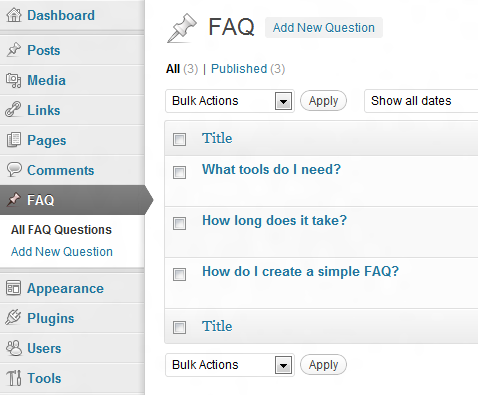Click the 'Add New Question' header button

pos(324,27)
